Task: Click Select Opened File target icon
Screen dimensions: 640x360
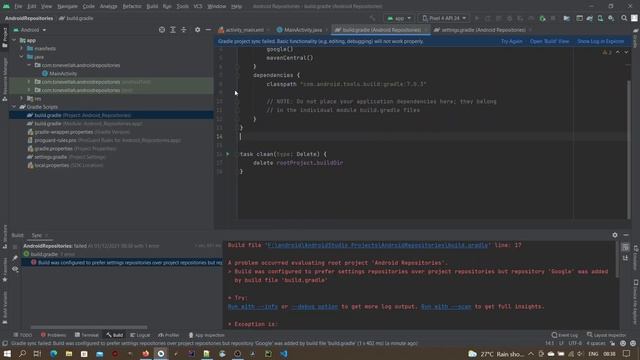Action: tap(162, 30)
